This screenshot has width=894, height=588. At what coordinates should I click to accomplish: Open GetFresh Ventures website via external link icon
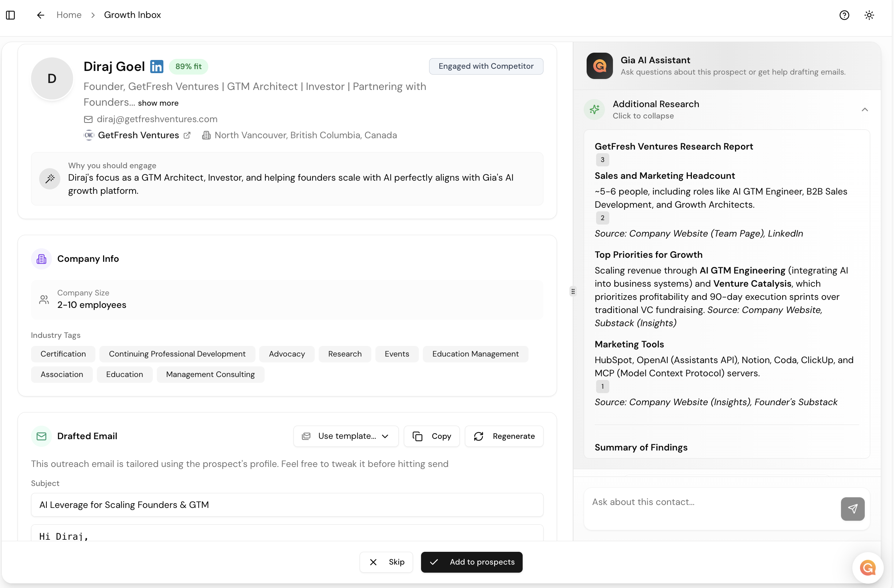(187, 135)
